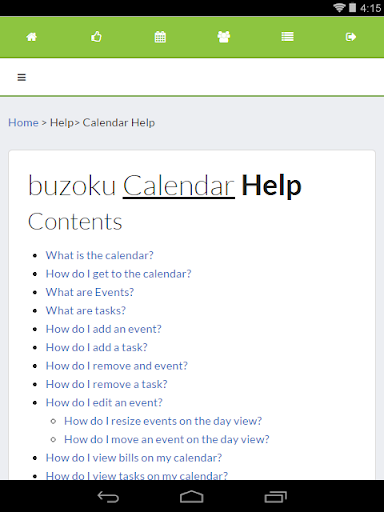This screenshot has width=384, height=512.
Task: Expand the hamburger menu
Action: (22, 77)
